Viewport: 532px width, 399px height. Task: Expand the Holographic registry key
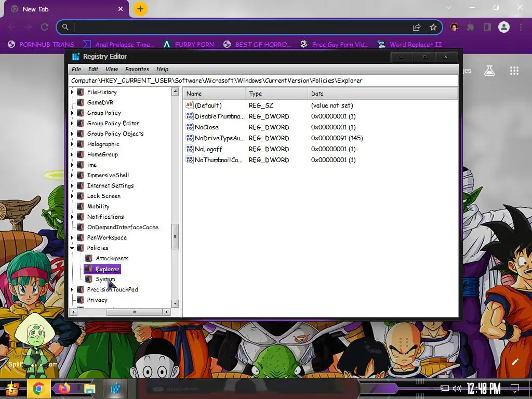(x=72, y=144)
